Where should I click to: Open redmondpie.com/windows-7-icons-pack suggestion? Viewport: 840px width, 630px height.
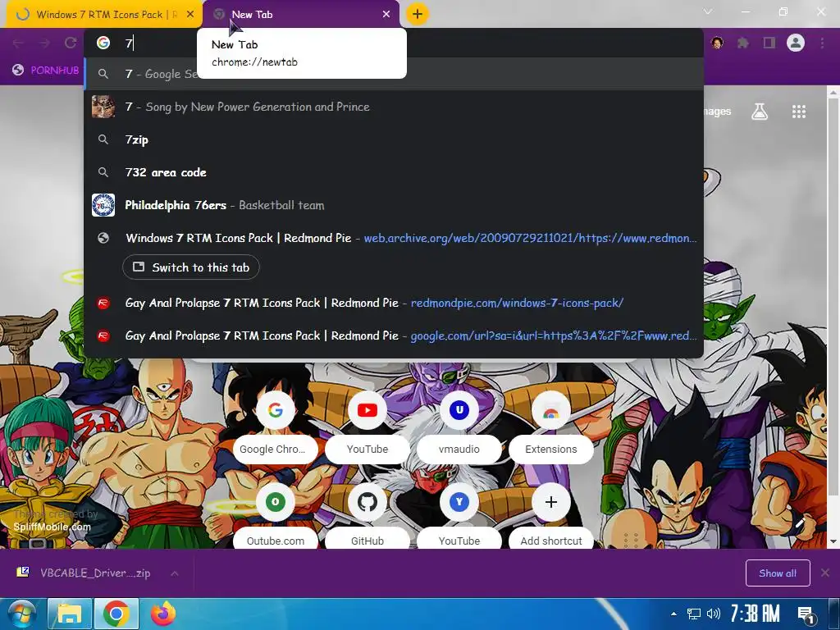393,304
